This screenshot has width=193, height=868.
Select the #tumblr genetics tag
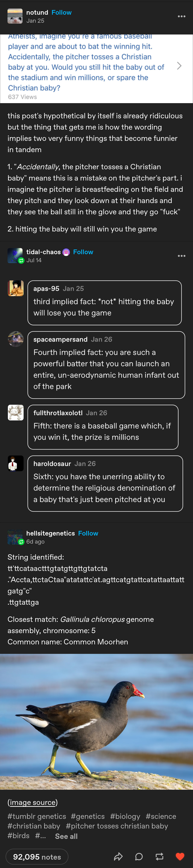coord(37,816)
